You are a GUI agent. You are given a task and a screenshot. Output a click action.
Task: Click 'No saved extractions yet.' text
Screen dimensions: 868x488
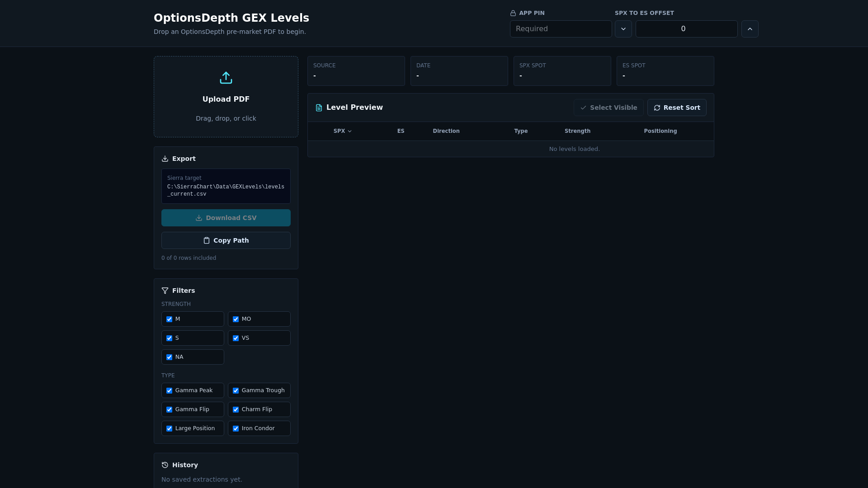pos(202,479)
